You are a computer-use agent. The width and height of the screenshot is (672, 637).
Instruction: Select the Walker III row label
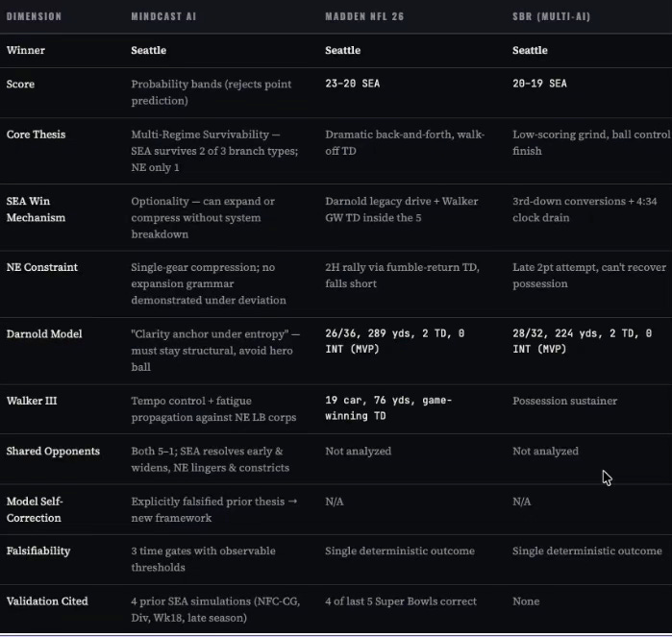32,401
